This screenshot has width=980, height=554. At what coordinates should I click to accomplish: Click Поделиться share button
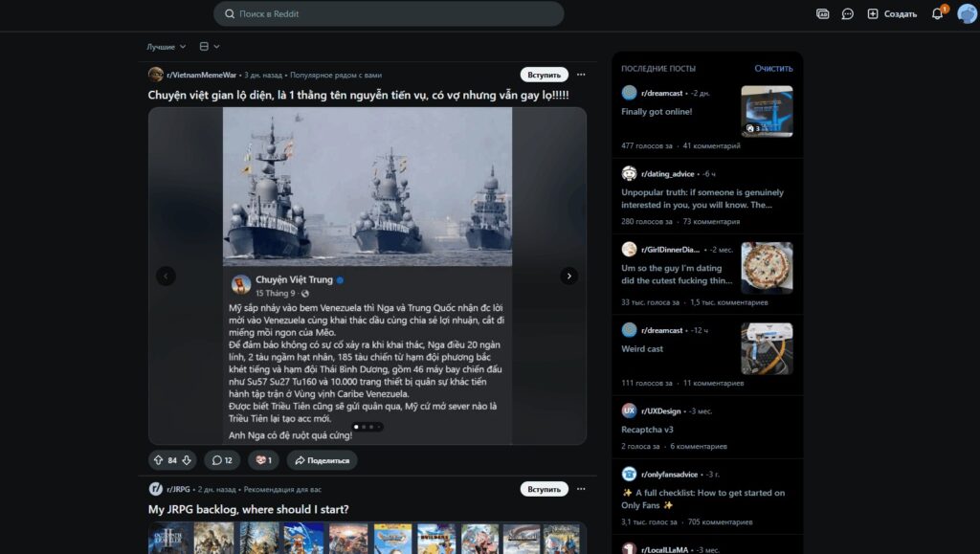(x=322, y=460)
